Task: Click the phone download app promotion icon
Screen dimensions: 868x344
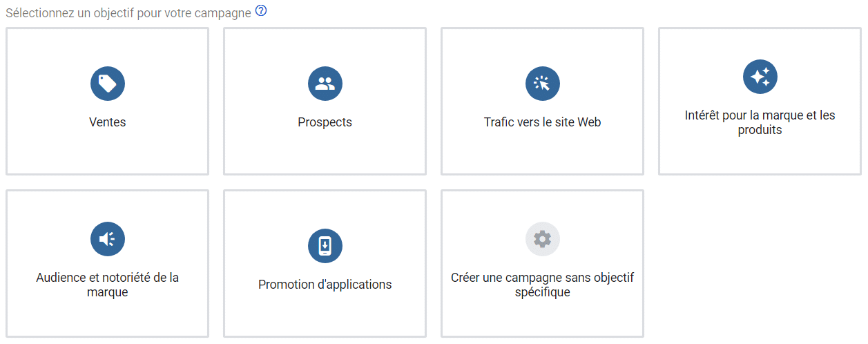Action: click(x=325, y=246)
